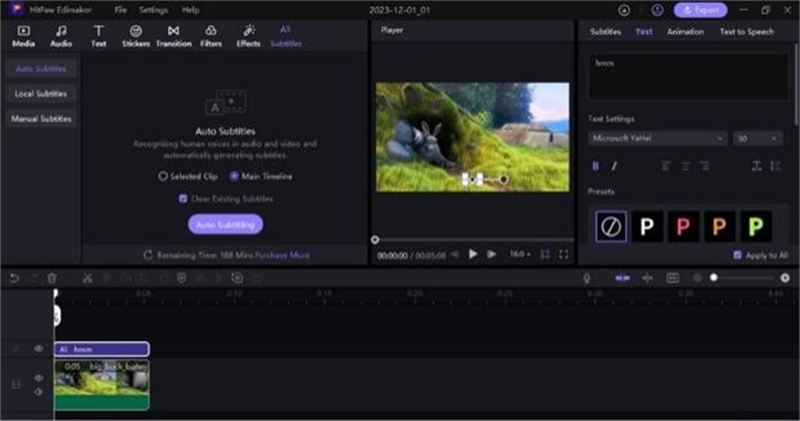The image size is (800, 421).
Task: Click the letter spacing icon
Action: tap(757, 166)
